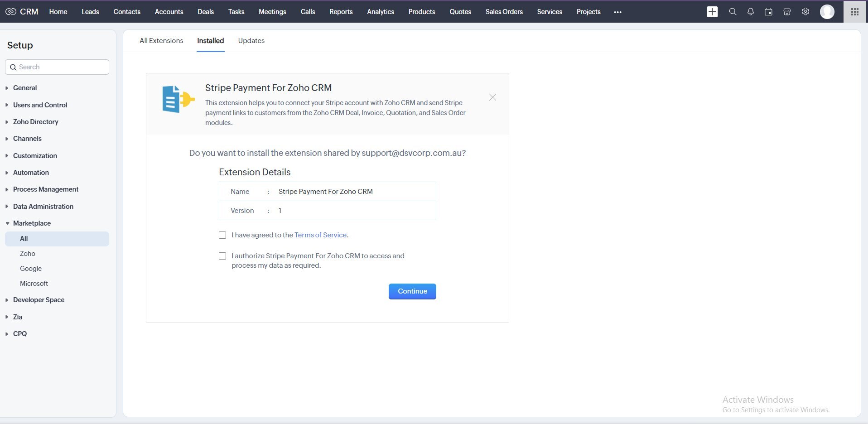
Task: Open the marketplace store icon
Action: (x=787, y=12)
